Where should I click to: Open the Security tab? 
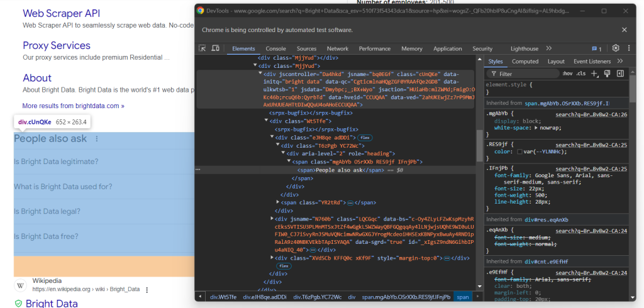point(482,48)
